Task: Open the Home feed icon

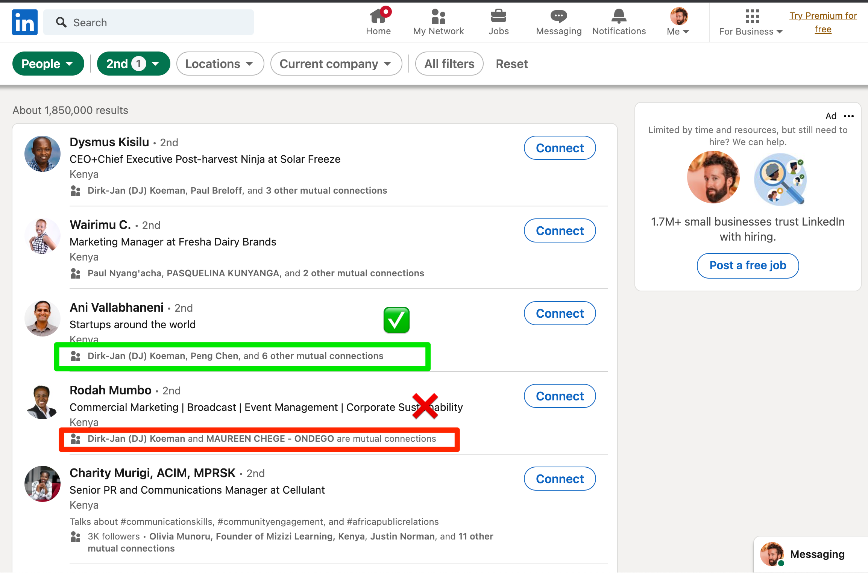Action: [378, 17]
